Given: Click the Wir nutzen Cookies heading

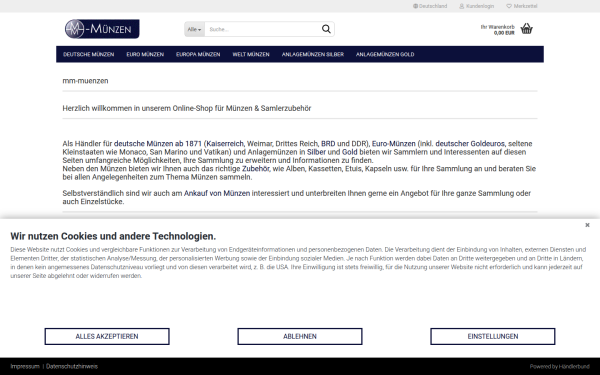Looking at the screenshot, I should 113,236.
